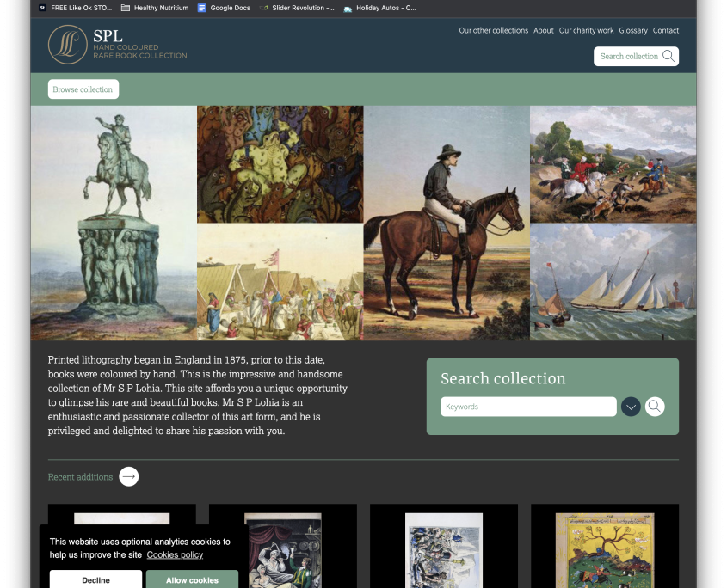
Task: Focus the Keywords input field
Action: pyautogui.click(x=528, y=407)
